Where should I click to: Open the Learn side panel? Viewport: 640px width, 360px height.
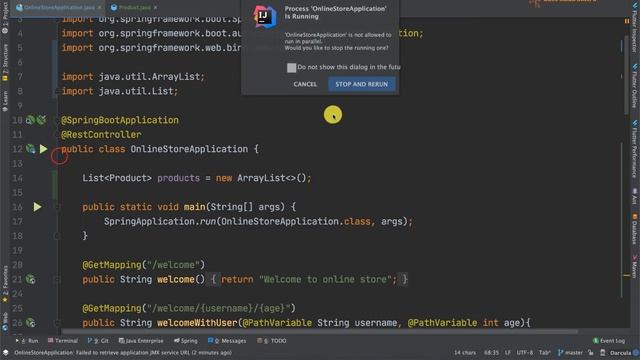pyautogui.click(x=5, y=100)
